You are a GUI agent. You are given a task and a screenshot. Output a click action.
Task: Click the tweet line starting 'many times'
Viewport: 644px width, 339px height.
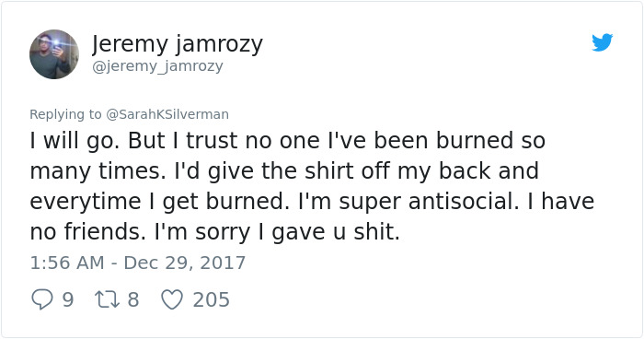click(284, 171)
